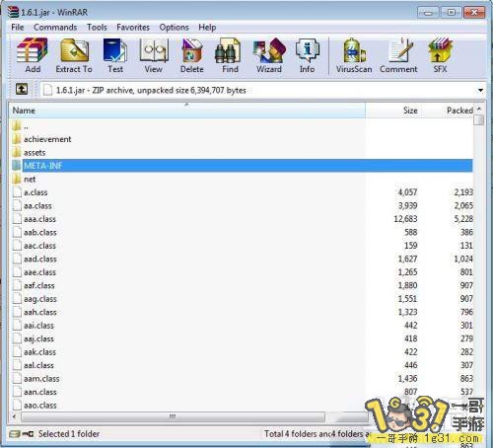Viewport: 493px width, 448px height.
Task: Click the Add toolbar icon
Action: (x=33, y=49)
